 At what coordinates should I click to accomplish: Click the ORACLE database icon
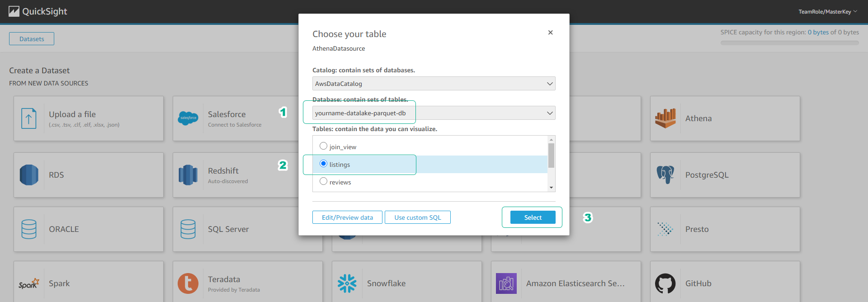pos(29,229)
